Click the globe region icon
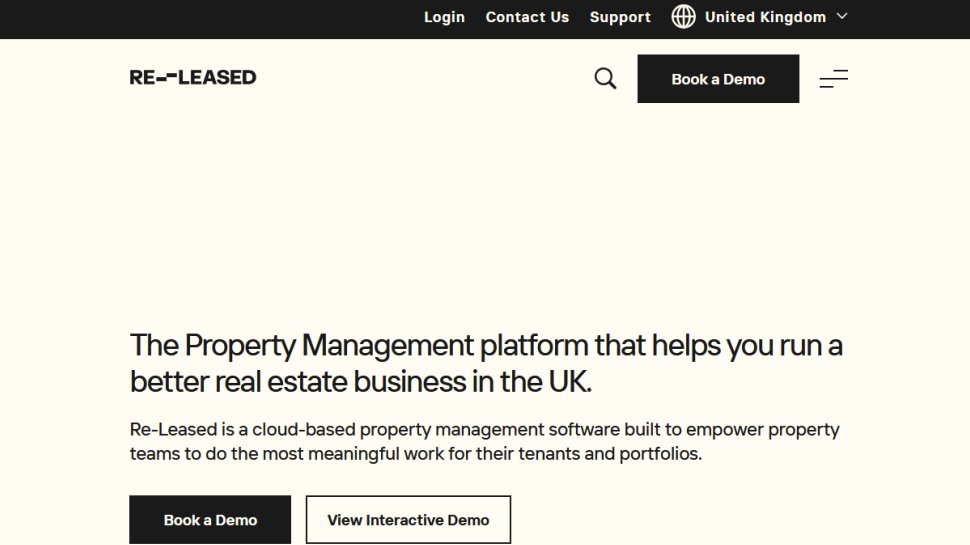The image size is (970, 545). click(x=684, y=17)
